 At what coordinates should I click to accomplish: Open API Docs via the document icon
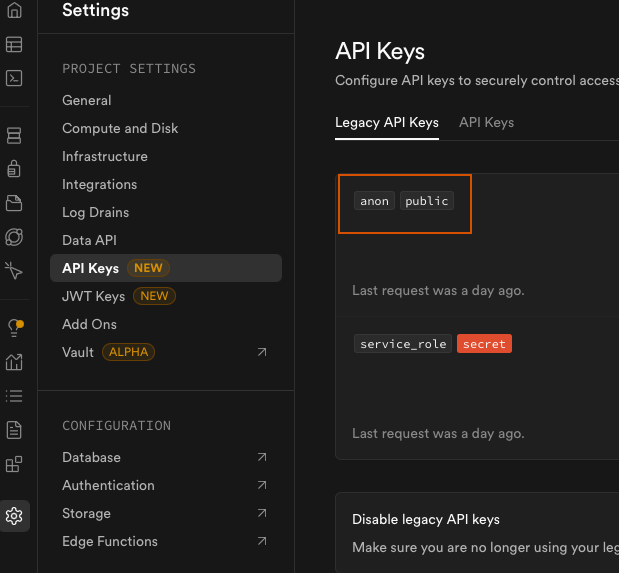tap(14, 430)
